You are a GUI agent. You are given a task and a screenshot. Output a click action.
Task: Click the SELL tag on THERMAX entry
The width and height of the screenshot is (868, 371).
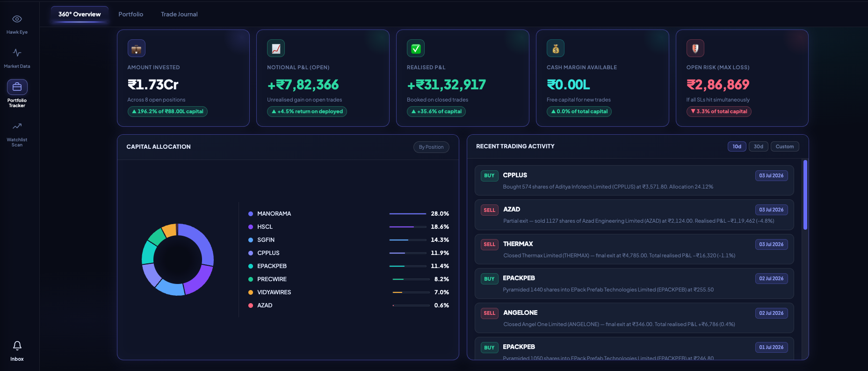(489, 245)
